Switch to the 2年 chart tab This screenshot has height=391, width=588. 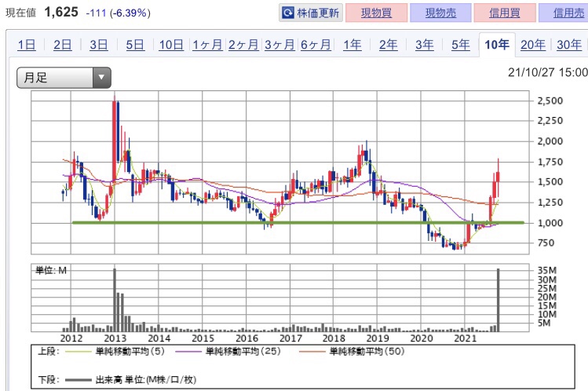[388, 45]
